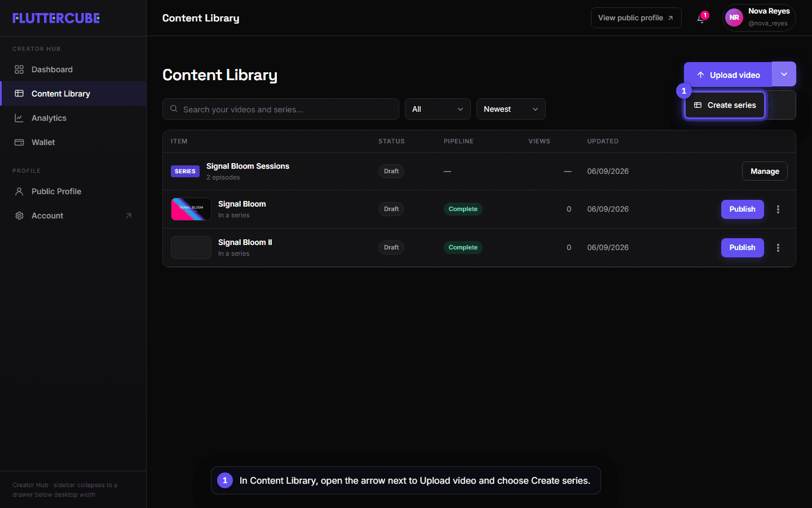Open Public Profile in sidebar
This screenshot has height=508, width=812.
coord(73,191)
